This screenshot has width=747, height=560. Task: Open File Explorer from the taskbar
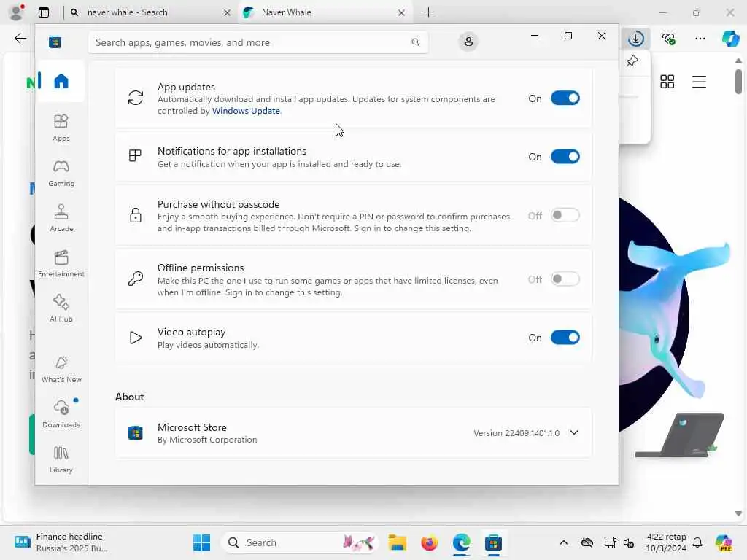pyautogui.click(x=397, y=542)
